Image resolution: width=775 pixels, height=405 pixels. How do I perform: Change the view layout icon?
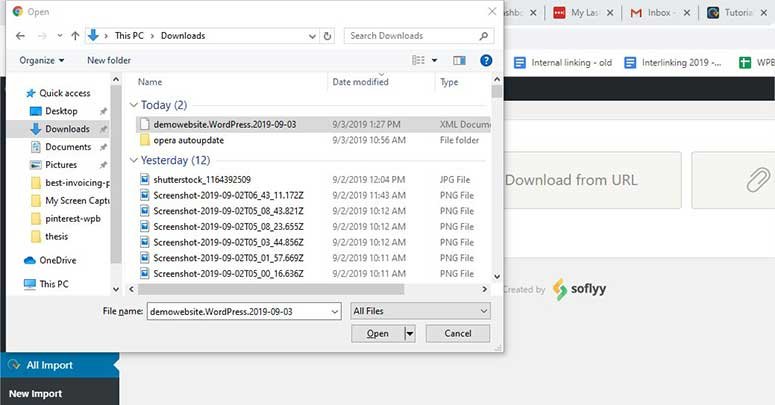pos(418,60)
